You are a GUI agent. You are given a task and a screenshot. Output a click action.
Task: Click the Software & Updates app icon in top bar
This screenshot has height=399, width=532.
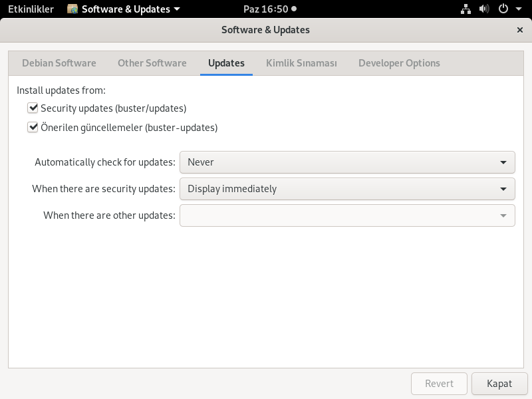(x=72, y=9)
